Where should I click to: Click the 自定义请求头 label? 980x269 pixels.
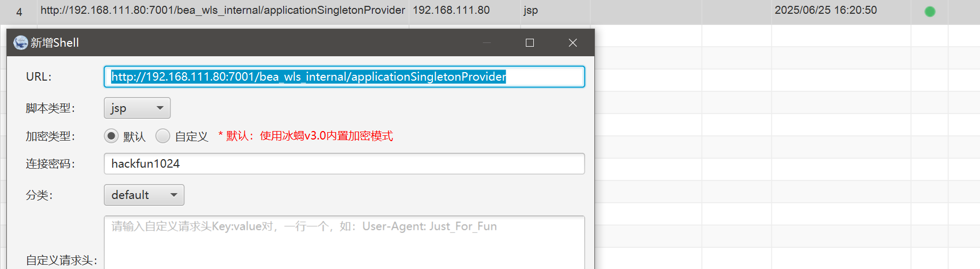pos(62,260)
